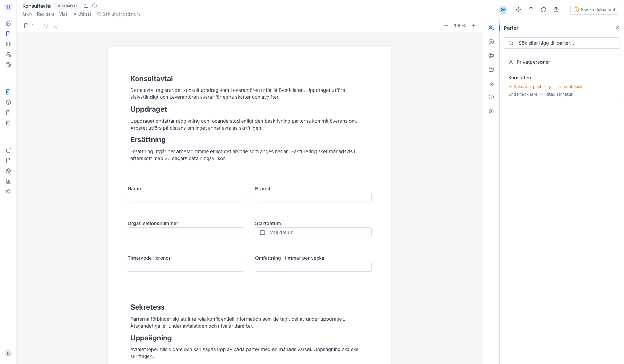Image resolution: width=624 pixels, height=364 pixels.
Task: Open the page count indicator
Action: [x=29, y=26]
